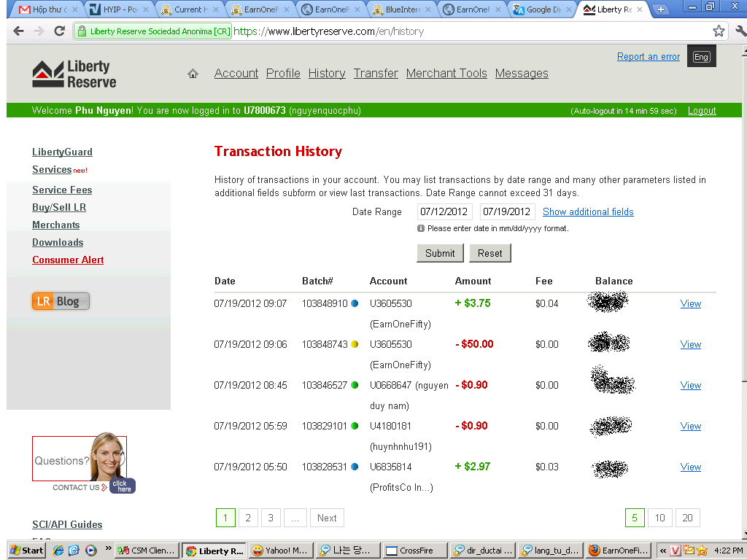Screen dimensions: 747x560
Task: Click the Questions contact us banner
Action: coord(84,462)
